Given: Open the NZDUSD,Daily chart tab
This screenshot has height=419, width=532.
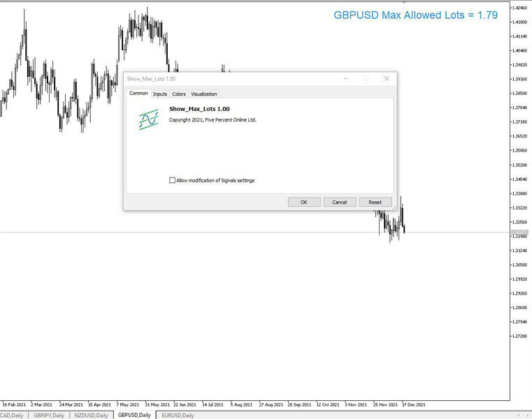Looking at the screenshot, I should click(x=91, y=415).
